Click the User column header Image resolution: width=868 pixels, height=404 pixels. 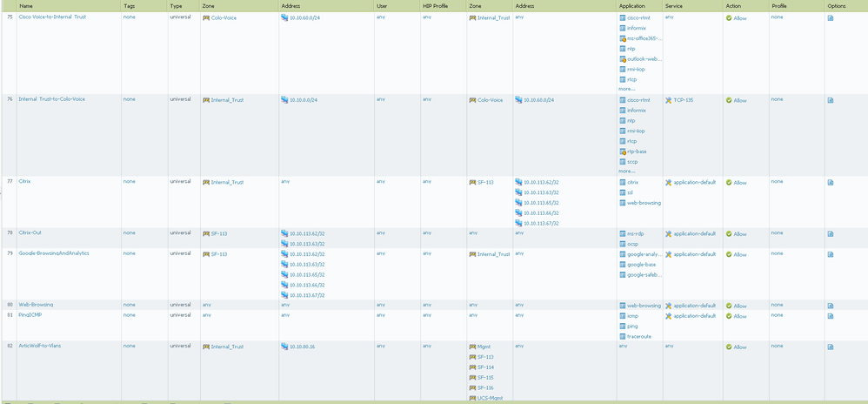click(x=382, y=6)
